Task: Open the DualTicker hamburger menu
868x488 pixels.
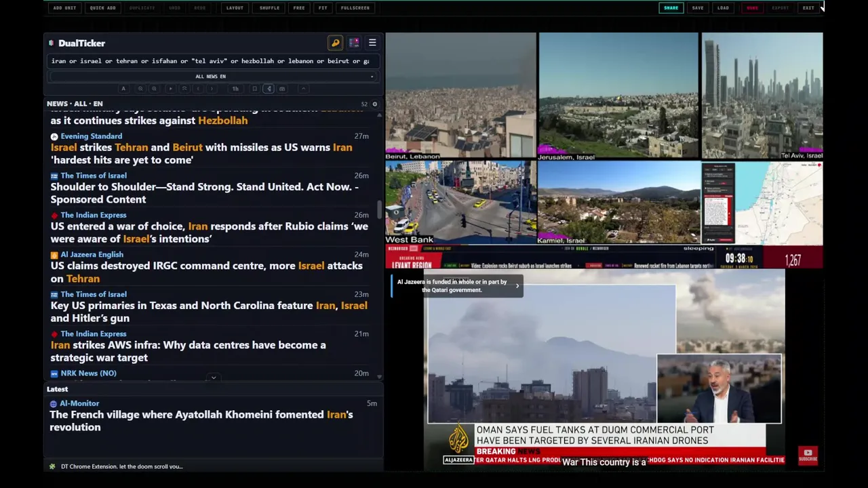Action: (x=372, y=43)
